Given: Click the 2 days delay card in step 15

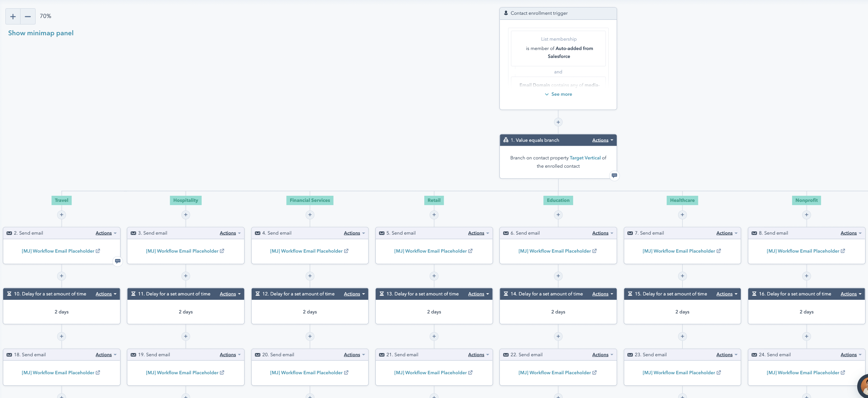Looking at the screenshot, I should pos(682,312).
